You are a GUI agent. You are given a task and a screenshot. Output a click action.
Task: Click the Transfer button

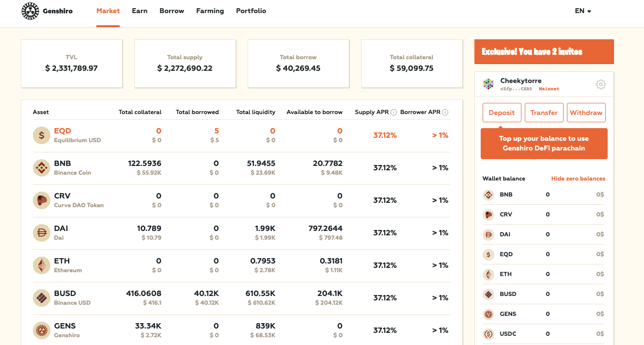pyautogui.click(x=544, y=113)
